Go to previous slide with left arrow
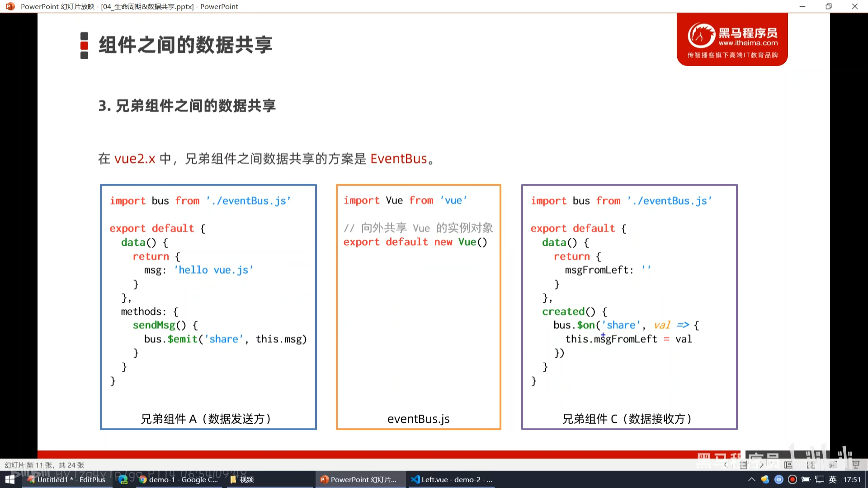The height and width of the screenshot is (488, 868). (x=726, y=465)
